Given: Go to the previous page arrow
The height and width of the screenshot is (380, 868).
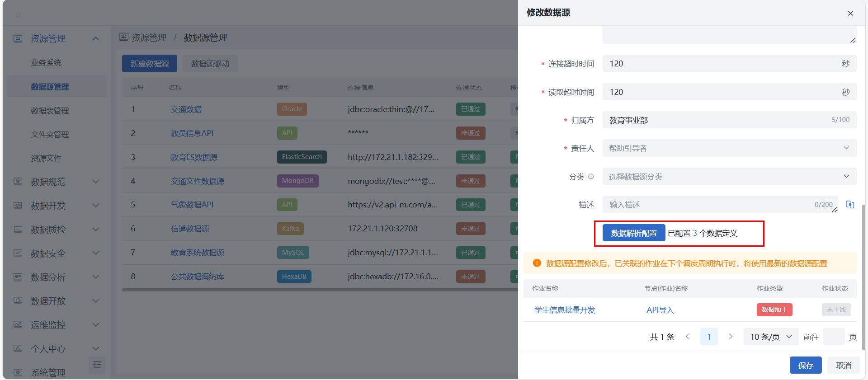Looking at the screenshot, I should (x=687, y=337).
